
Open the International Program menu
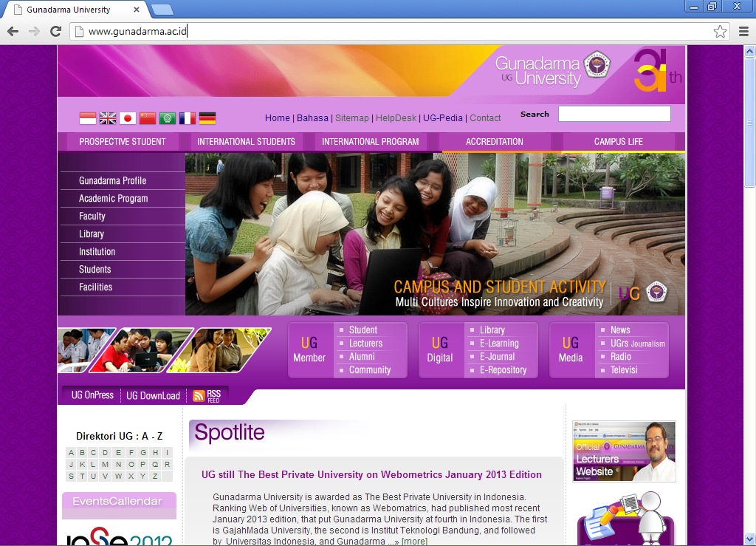[x=371, y=142]
